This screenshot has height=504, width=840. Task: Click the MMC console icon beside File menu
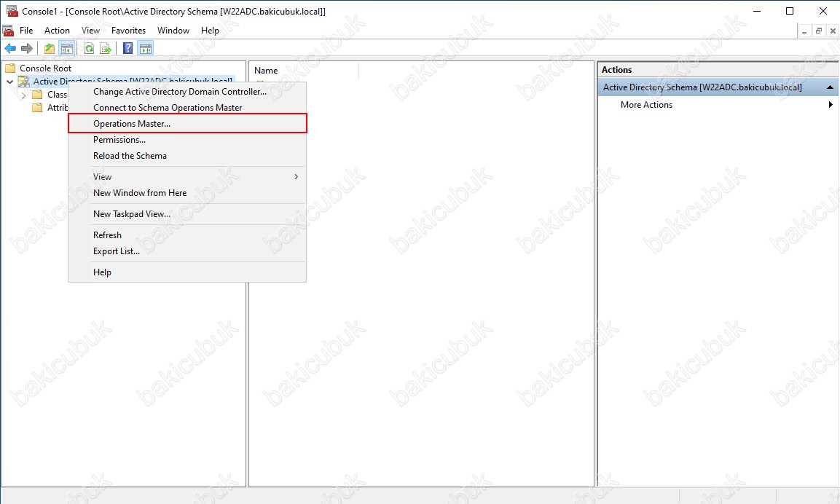(8, 31)
